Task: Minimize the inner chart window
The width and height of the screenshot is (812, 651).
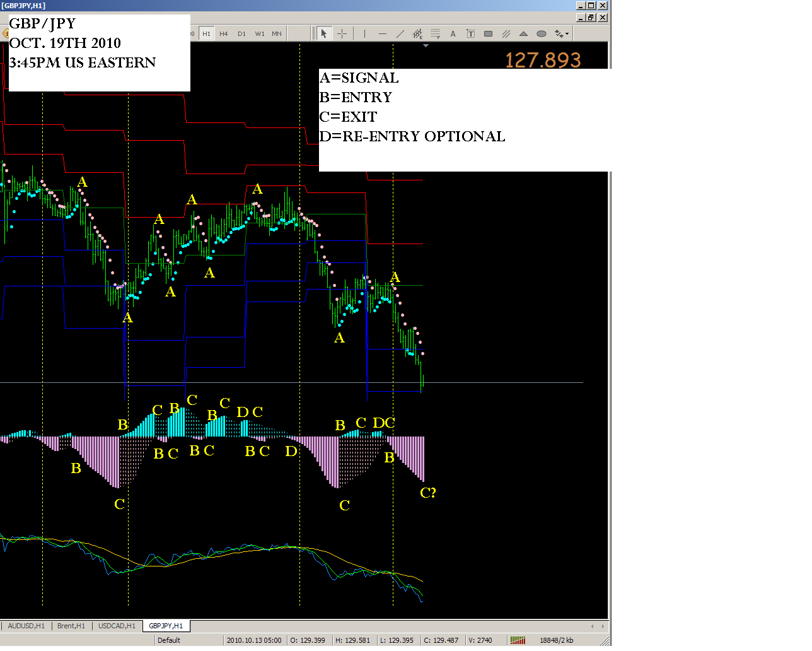Action: click(581, 18)
